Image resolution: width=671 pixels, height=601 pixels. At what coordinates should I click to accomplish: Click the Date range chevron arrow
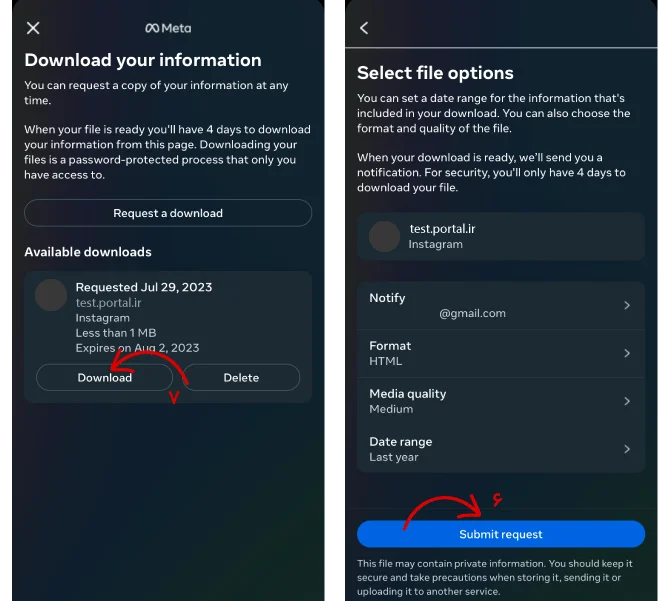(x=627, y=449)
